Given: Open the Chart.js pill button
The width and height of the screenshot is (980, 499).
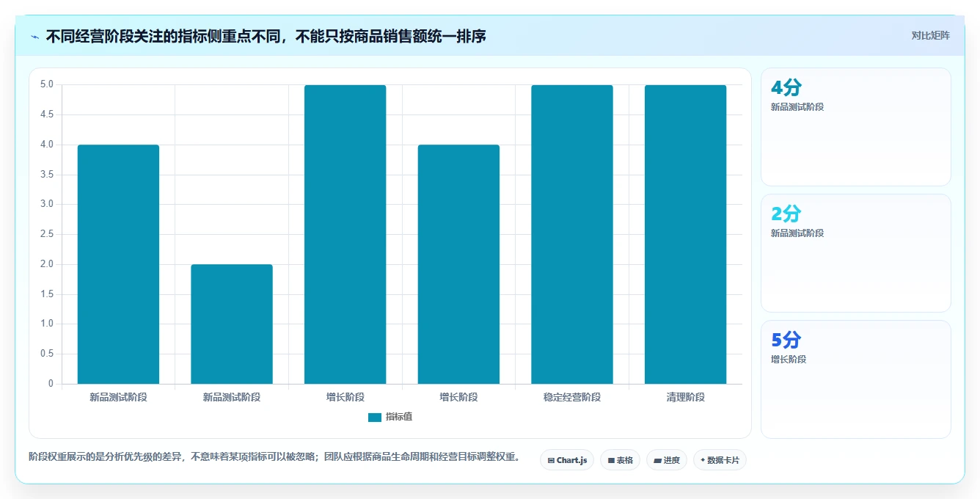Looking at the screenshot, I should 567,460.
